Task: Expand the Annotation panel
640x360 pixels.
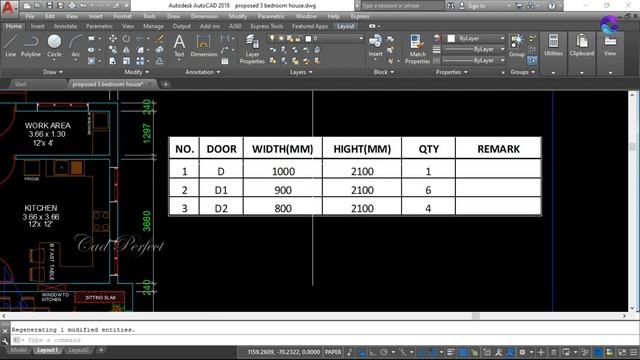Action: point(202,72)
